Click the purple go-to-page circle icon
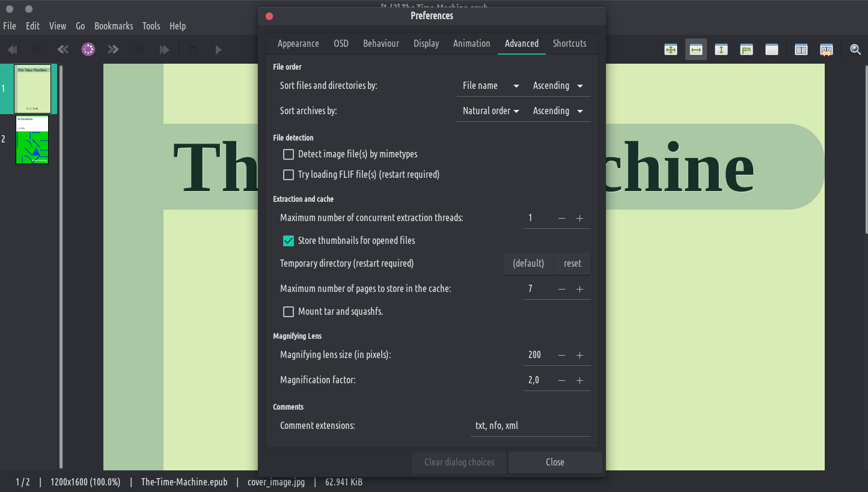The image size is (868, 492). (x=88, y=50)
